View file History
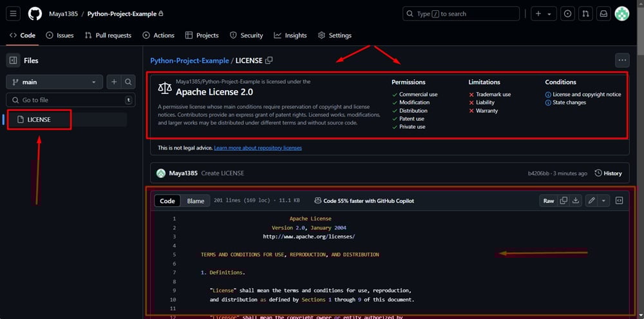 pyautogui.click(x=608, y=173)
